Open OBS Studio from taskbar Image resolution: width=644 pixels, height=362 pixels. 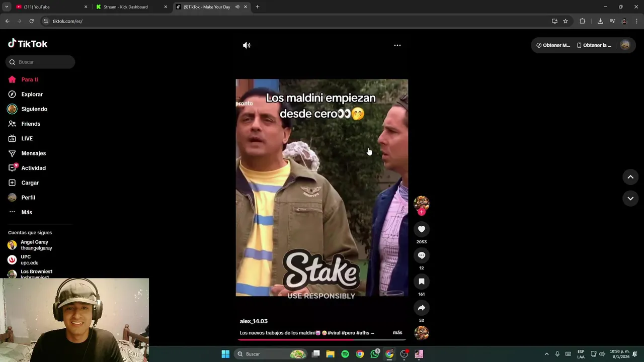click(404, 354)
